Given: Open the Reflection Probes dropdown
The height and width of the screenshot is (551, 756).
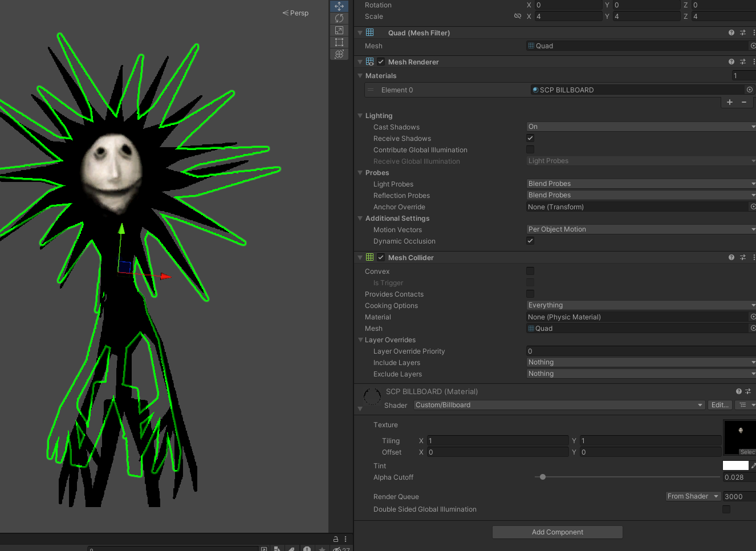Looking at the screenshot, I should (641, 195).
